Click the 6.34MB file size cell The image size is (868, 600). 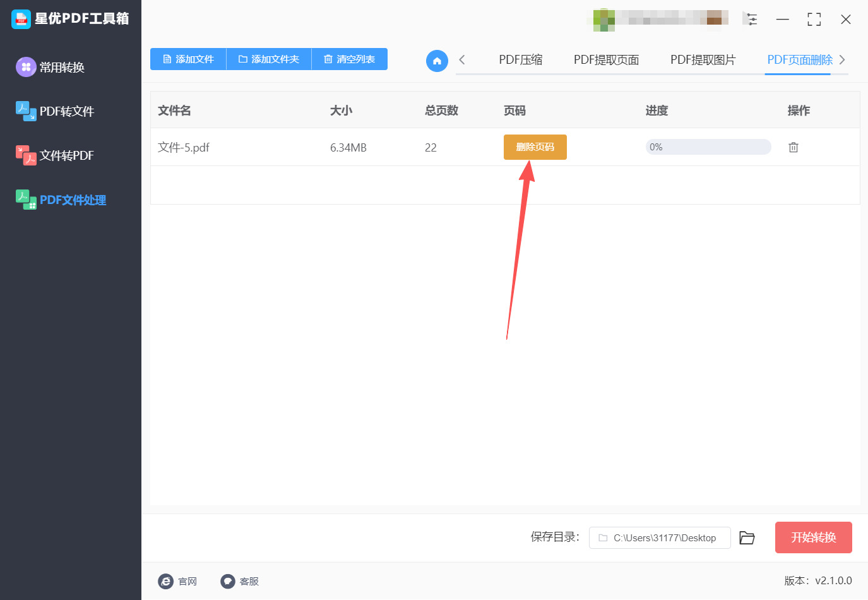348,148
